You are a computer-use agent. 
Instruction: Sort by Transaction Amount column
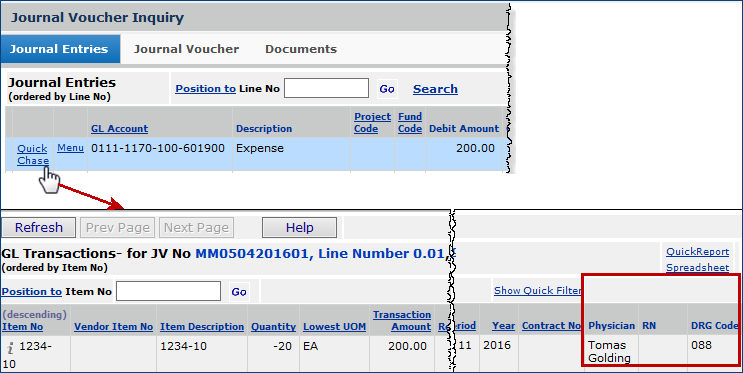point(402,320)
